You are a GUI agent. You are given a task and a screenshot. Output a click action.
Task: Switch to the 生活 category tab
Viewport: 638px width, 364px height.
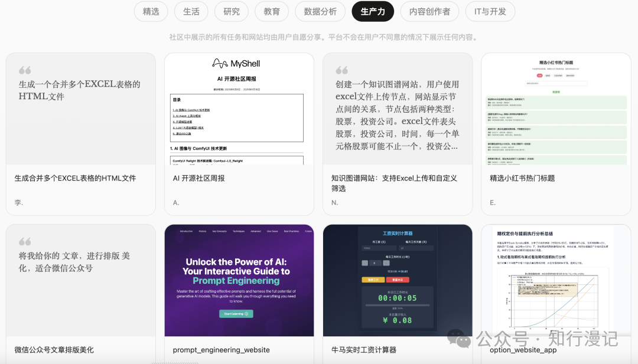tap(191, 12)
